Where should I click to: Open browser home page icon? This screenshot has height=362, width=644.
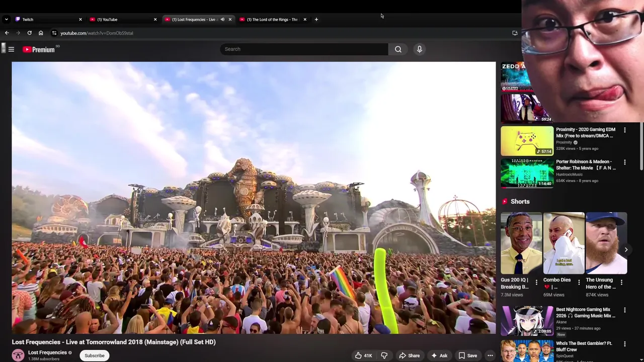(x=41, y=33)
